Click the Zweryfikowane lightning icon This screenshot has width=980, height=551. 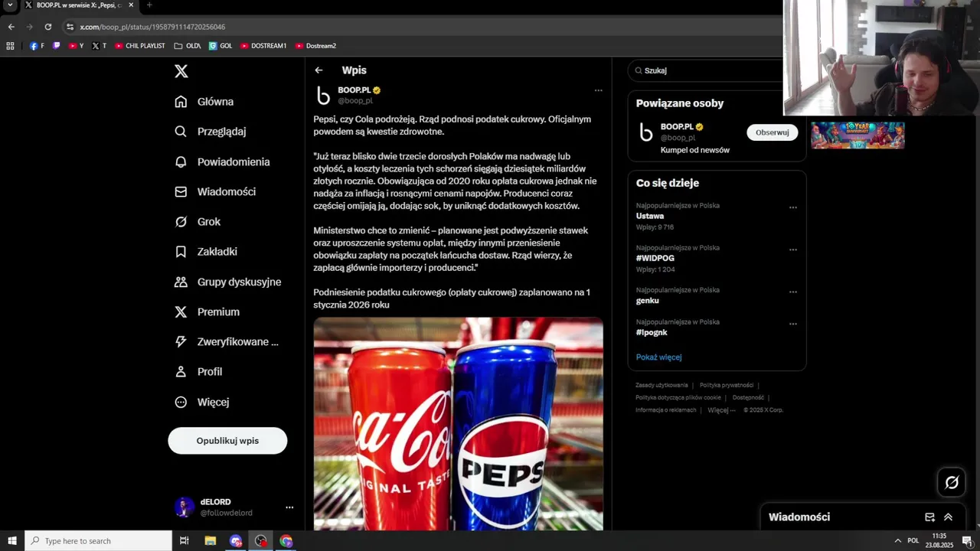point(181,341)
